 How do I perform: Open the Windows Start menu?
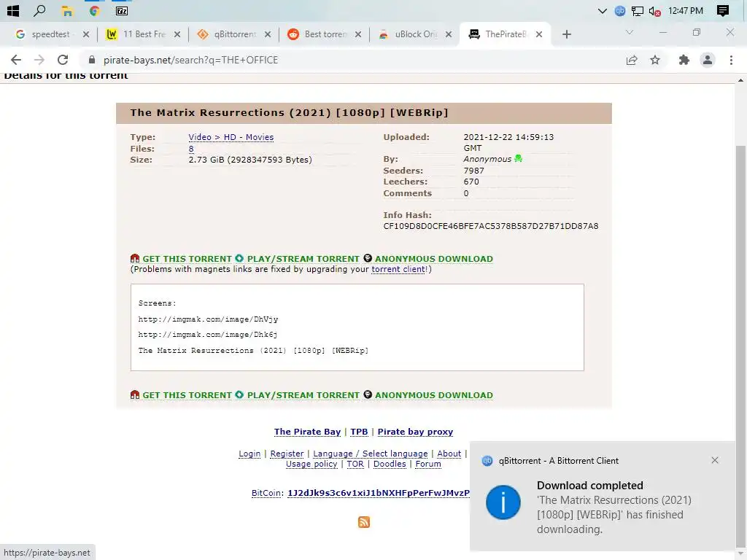[x=13, y=10]
